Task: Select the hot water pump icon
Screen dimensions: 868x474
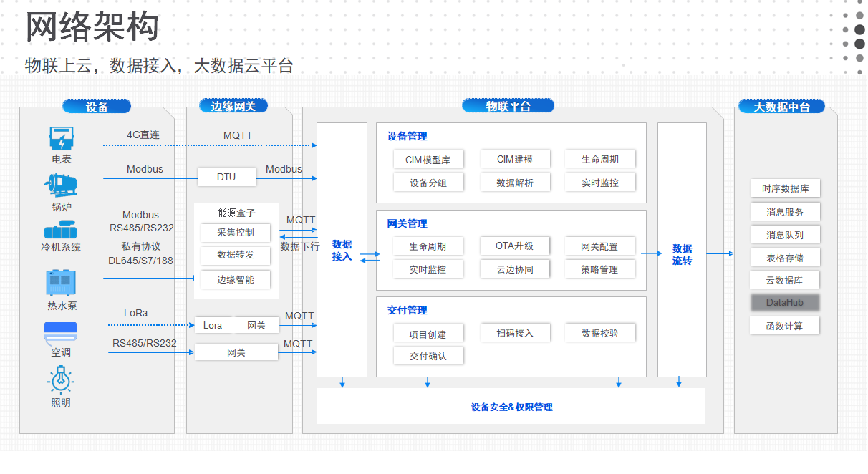Action: 62,283
